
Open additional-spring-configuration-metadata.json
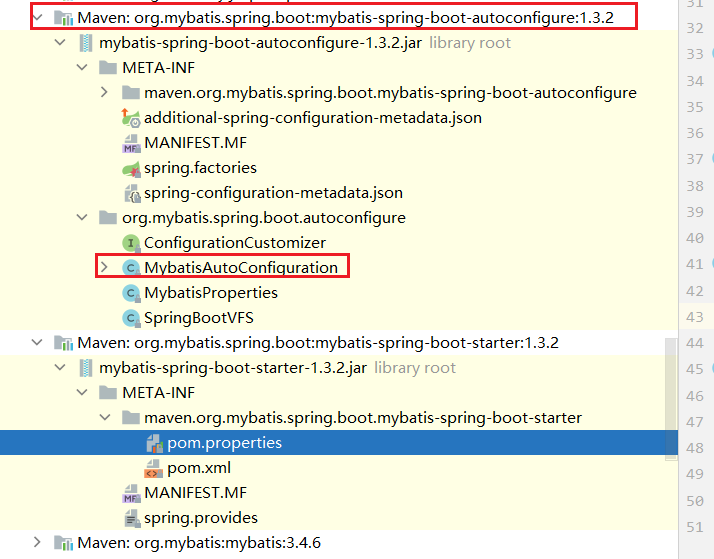pyautogui.click(x=313, y=118)
